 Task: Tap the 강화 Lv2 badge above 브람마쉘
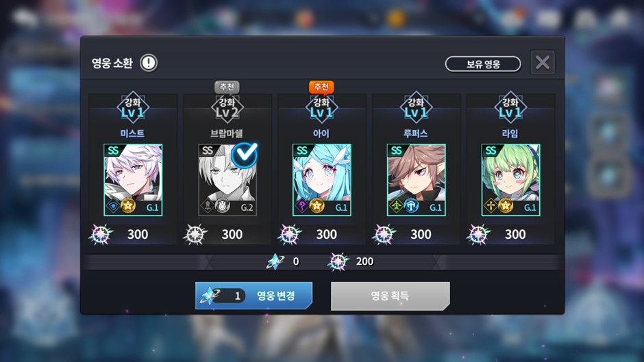click(x=227, y=107)
